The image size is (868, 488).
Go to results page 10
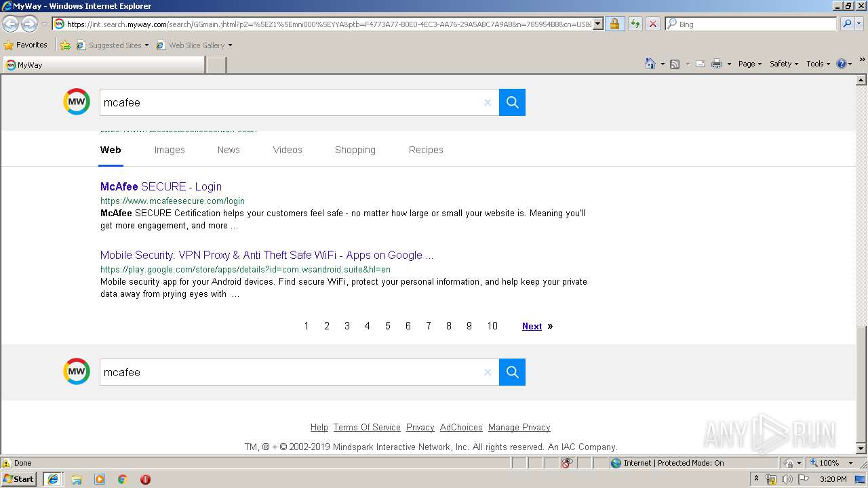pyautogui.click(x=492, y=326)
